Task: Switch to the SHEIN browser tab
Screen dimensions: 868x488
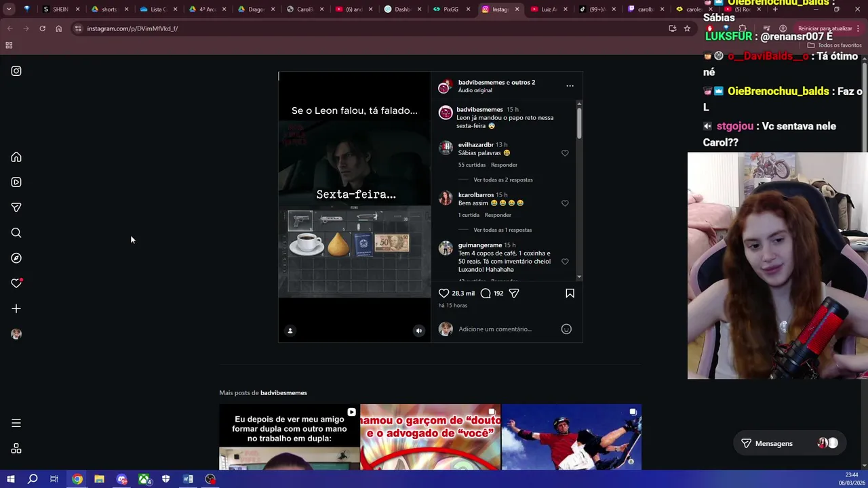Action: pyautogui.click(x=60, y=9)
